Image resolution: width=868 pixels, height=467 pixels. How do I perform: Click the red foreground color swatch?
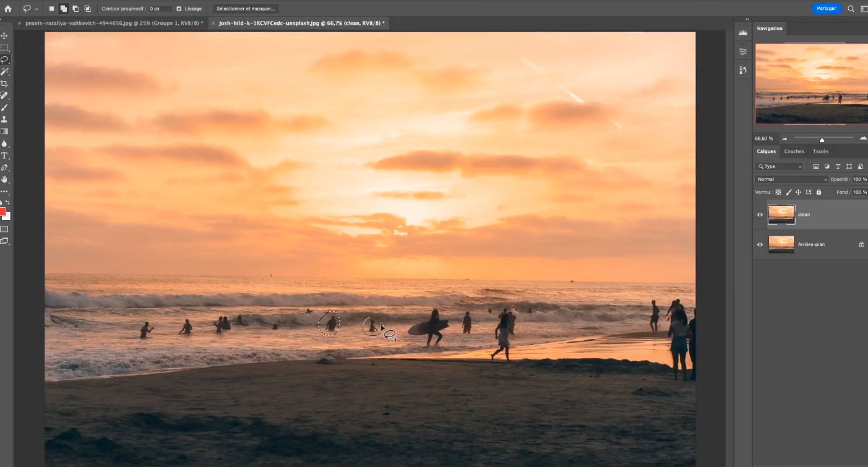click(x=2, y=212)
